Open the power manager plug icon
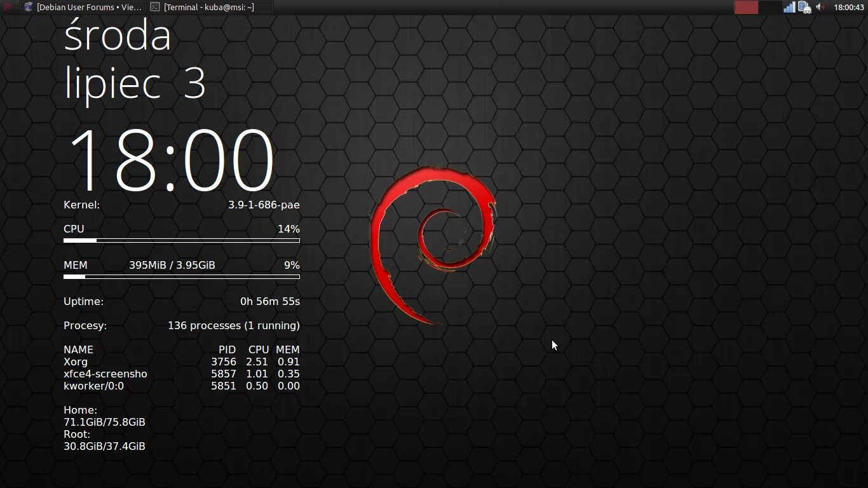 pyautogui.click(x=804, y=8)
